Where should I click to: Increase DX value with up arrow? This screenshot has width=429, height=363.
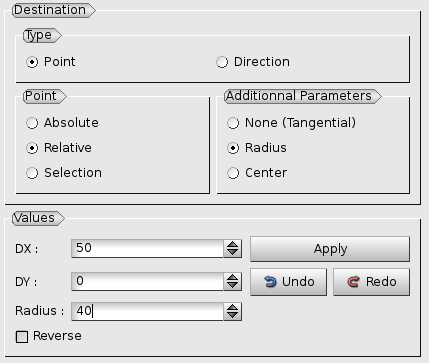232,244
